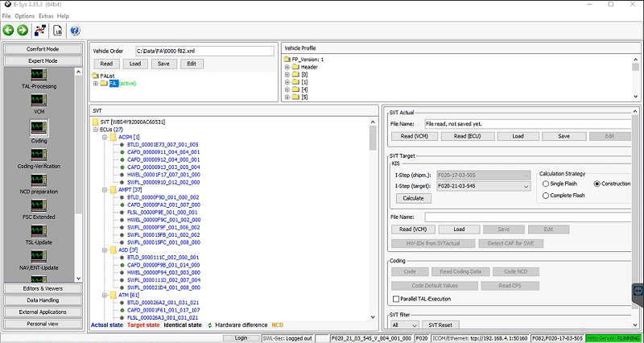Click the connection icon in toolbar
Screen dimensions: 644x343
40,31
